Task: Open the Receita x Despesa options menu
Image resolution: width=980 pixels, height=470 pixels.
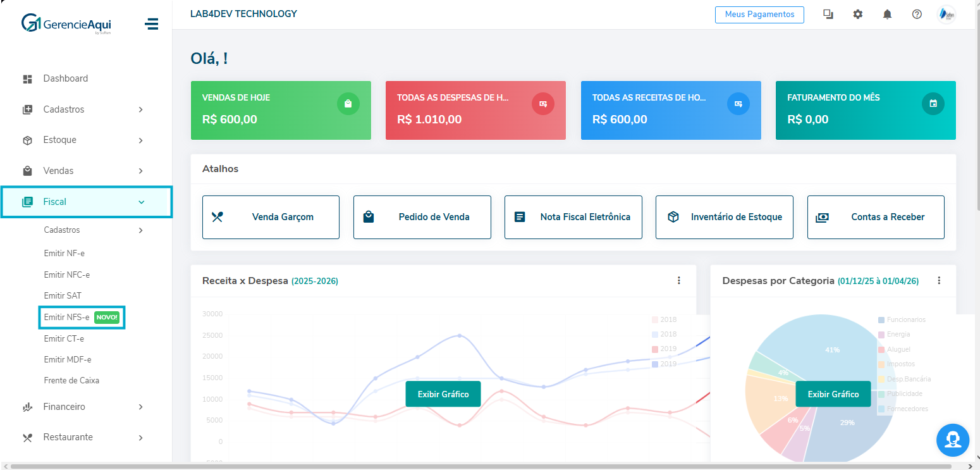Action: point(678,280)
